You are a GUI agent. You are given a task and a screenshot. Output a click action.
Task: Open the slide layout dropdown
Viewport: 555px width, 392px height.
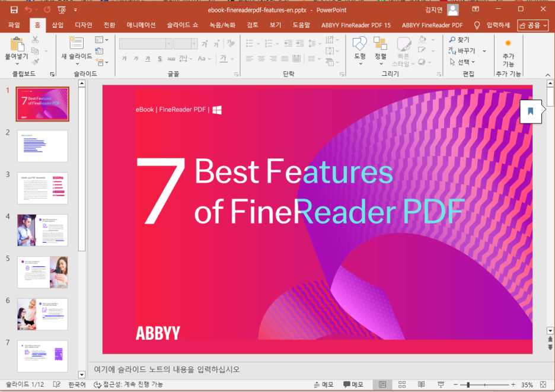pos(101,40)
